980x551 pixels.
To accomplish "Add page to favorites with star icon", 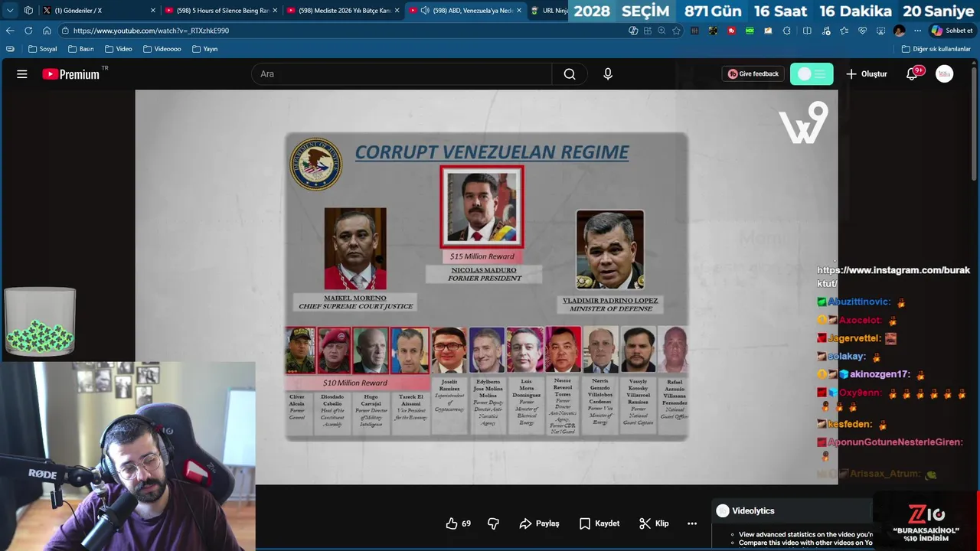I will click(676, 31).
